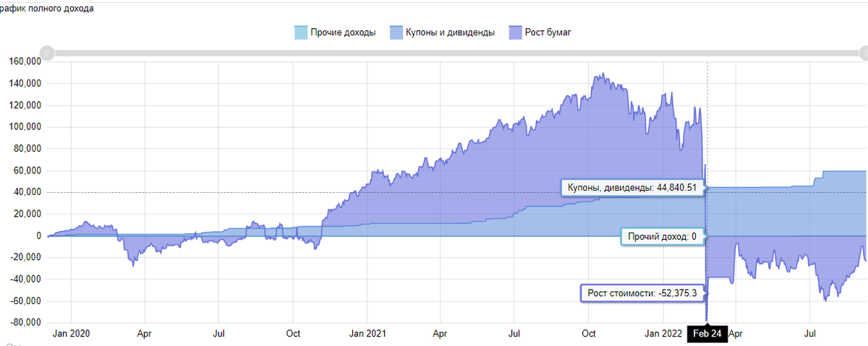Screen dimensions: 868x346
Task: Click the Jan 2020 axis label
Action: (72, 334)
